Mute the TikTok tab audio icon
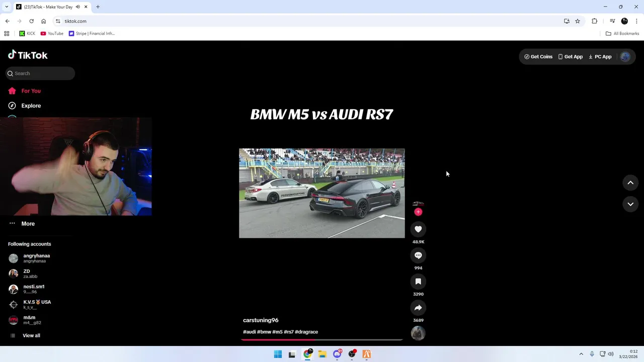 pos(77,7)
